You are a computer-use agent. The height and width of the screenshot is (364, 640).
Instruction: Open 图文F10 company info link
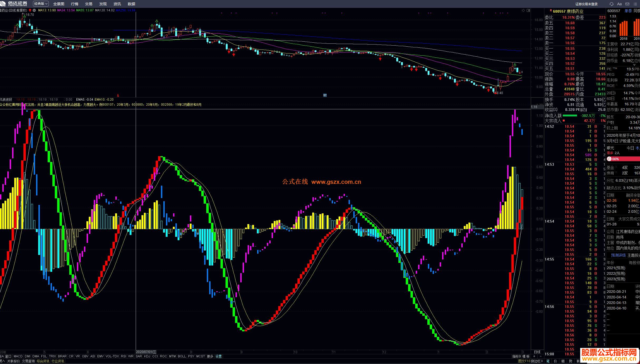524,361
